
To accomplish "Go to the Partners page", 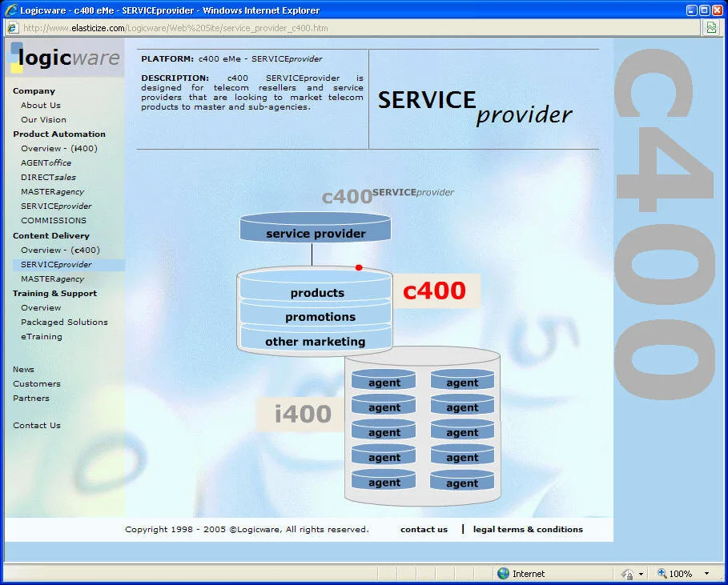I will [x=30, y=398].
